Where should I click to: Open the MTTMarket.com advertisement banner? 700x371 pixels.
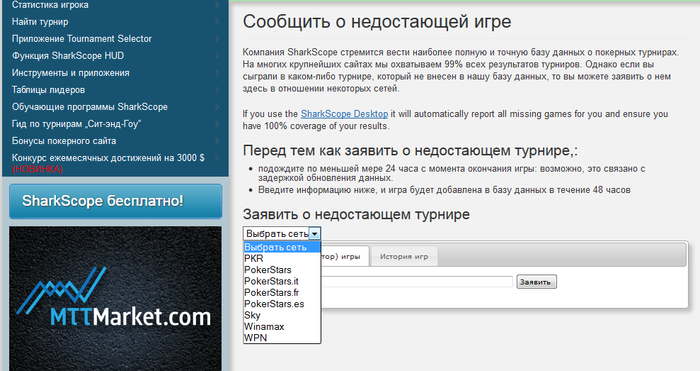pyautogui.click(x=115, y=298)
